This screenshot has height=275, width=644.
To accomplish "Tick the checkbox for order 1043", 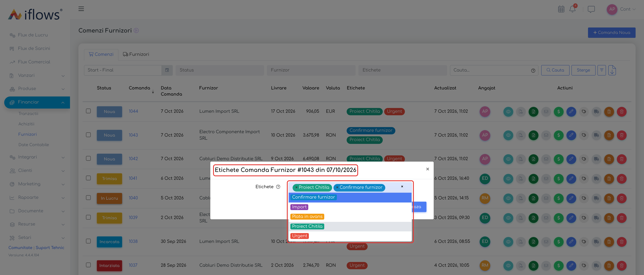I will tap(88, 135).
